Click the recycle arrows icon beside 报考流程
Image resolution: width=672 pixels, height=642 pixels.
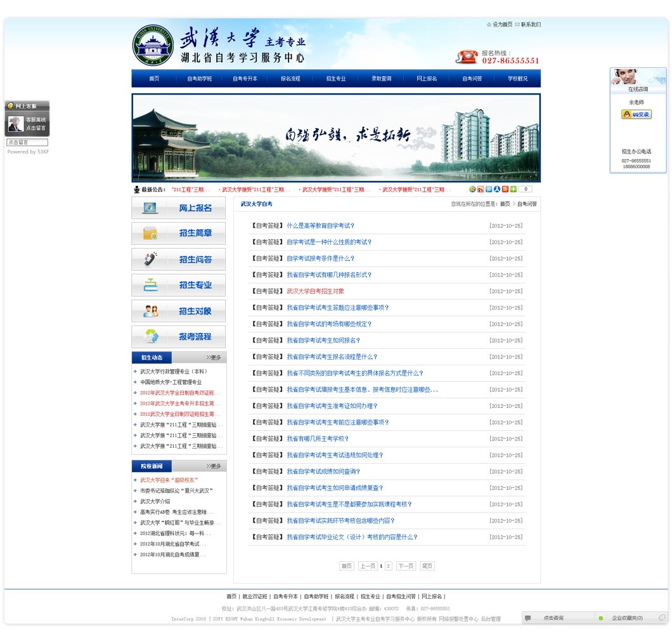tap(152, 336)
